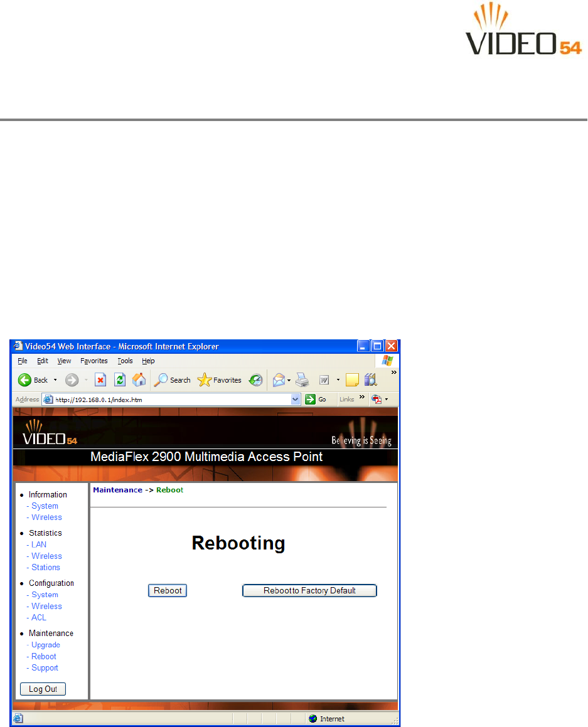
Task: Click the Refresh page icon
Action: [x=120, y=380]
